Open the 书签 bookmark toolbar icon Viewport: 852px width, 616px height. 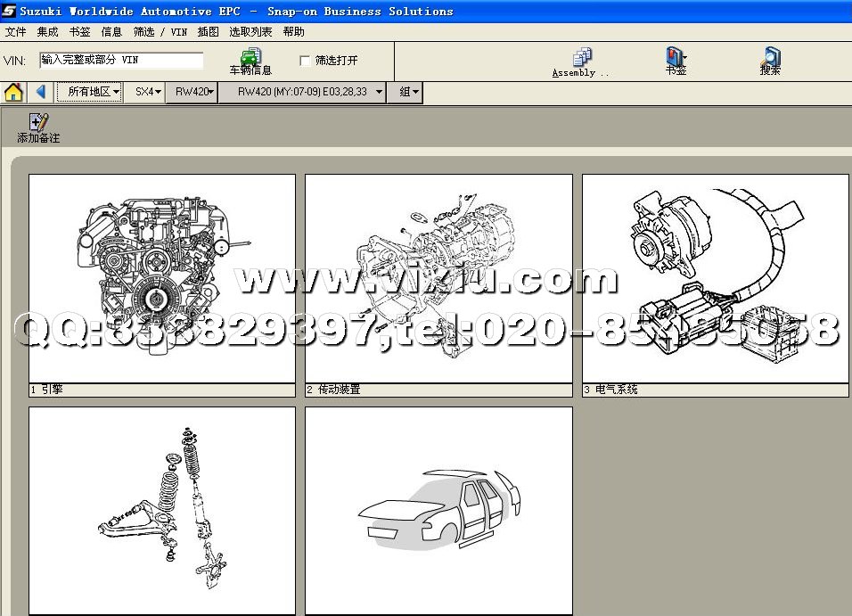(x=676, y=58)
